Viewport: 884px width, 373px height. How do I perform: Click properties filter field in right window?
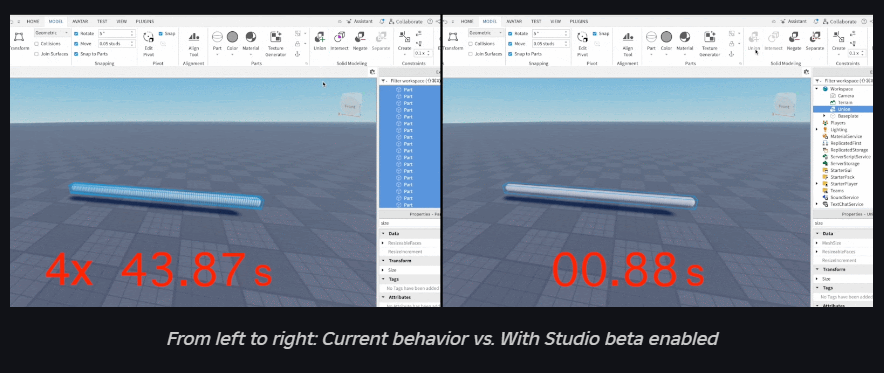(x=842, y=224)
